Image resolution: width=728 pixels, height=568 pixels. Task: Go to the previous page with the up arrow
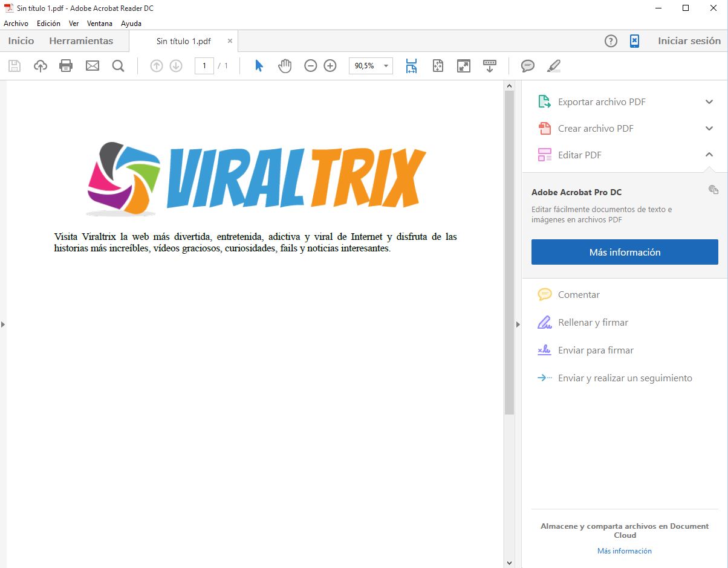(157, 66)
